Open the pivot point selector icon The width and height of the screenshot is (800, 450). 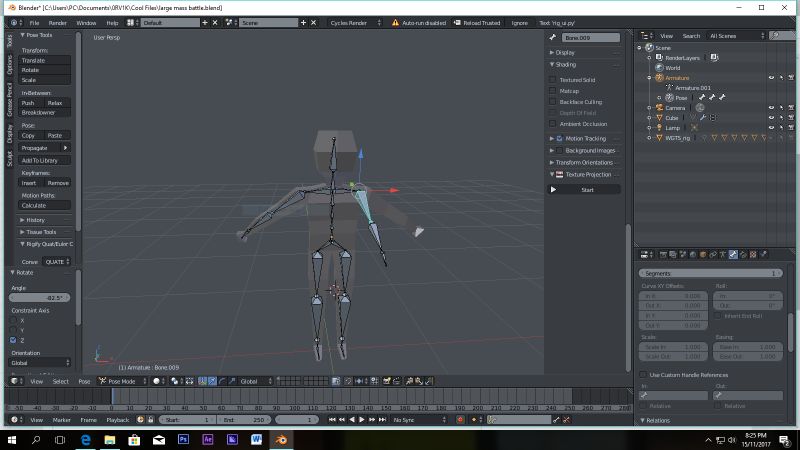176,381
